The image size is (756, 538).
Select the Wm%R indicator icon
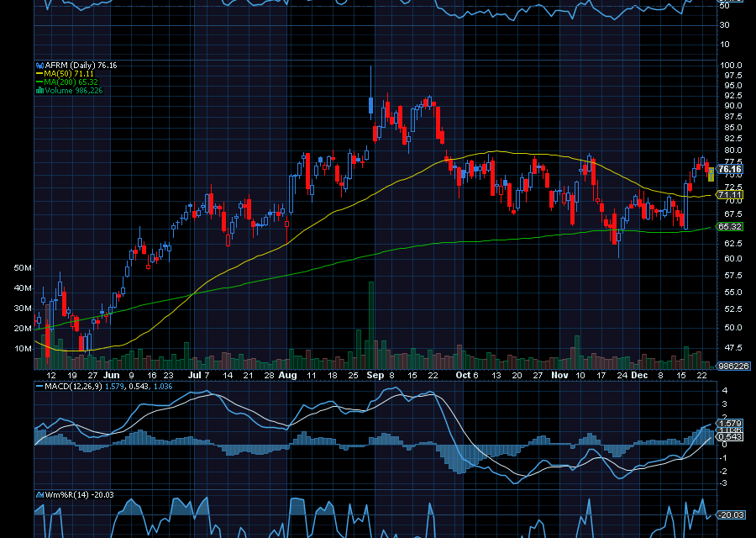[40, 493]
